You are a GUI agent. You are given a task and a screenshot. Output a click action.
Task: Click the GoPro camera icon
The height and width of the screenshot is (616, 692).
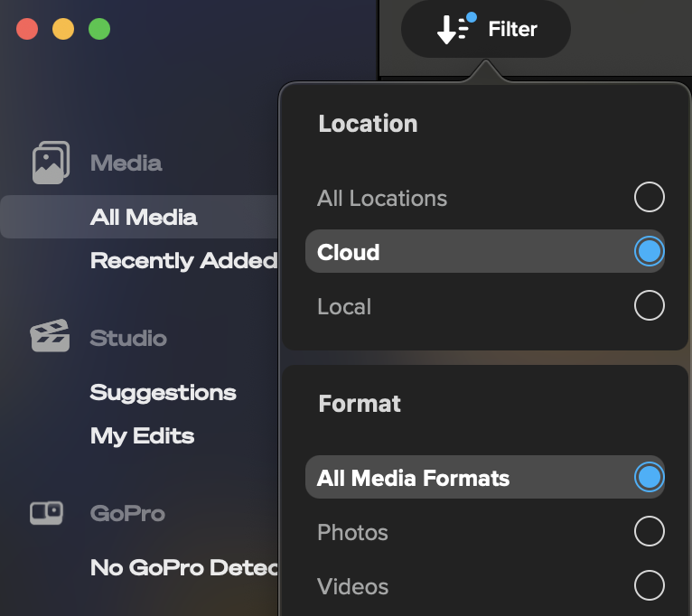click(46, 513)
